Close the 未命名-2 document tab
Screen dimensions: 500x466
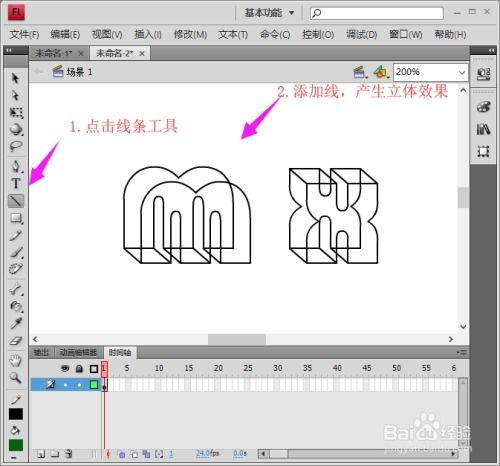tap(142, 54)
